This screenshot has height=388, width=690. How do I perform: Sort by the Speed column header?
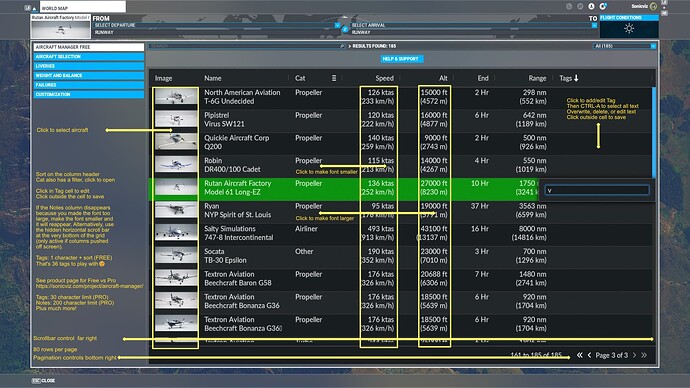[384, 78]
